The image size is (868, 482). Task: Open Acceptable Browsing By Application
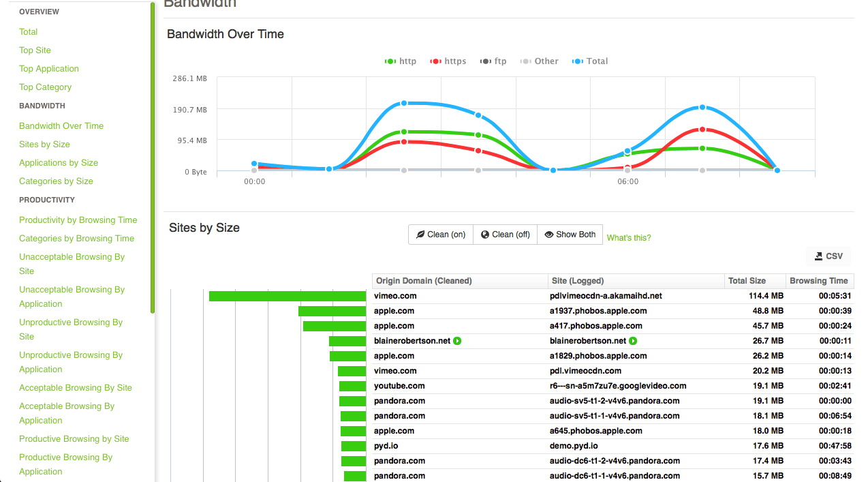pyautogui.click(x=67, y=413)
